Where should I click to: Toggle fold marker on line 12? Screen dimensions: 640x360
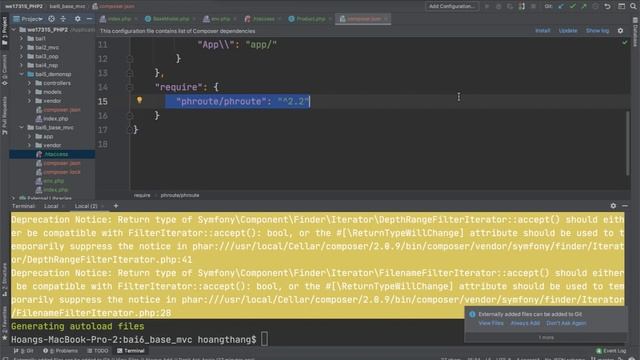pyautogui.click(x=130, y=59)
